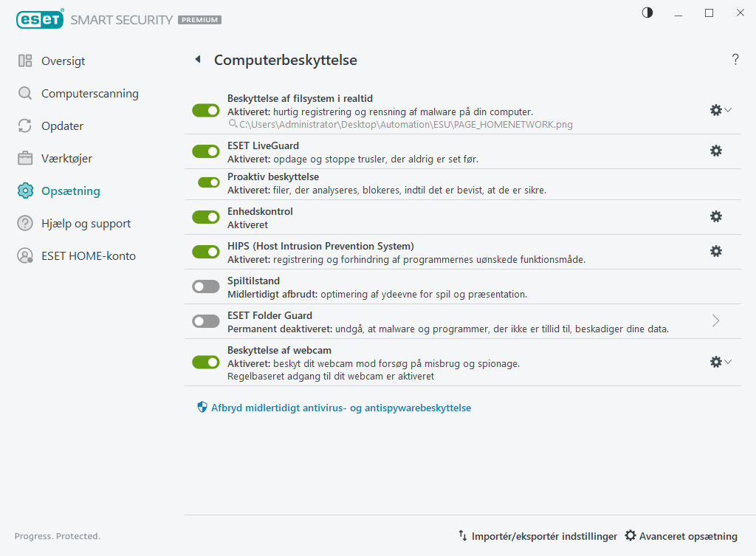
Task: Click the help question mark icon
Action: click(x=735, y=60)
